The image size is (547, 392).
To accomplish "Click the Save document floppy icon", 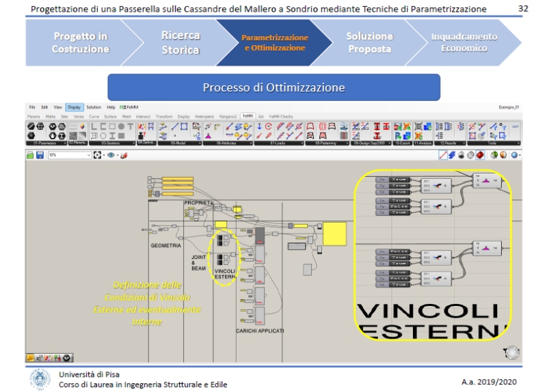I will pos(40,156).
